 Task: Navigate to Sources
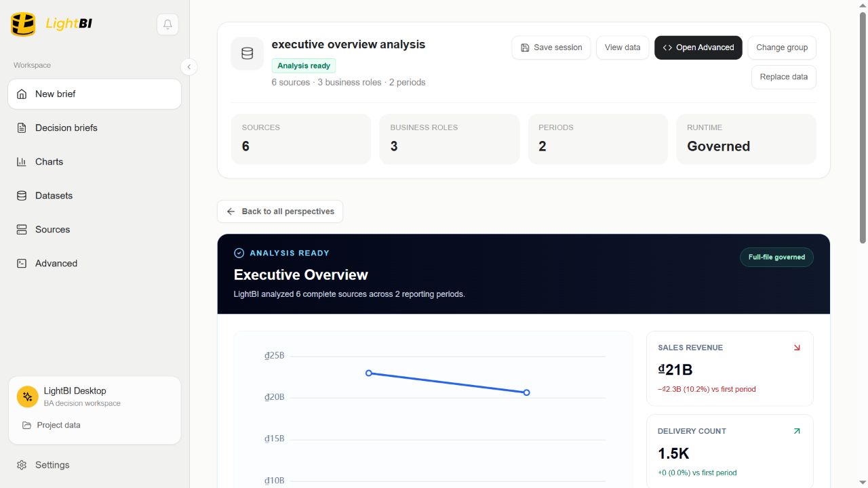(x=95, y=230)
